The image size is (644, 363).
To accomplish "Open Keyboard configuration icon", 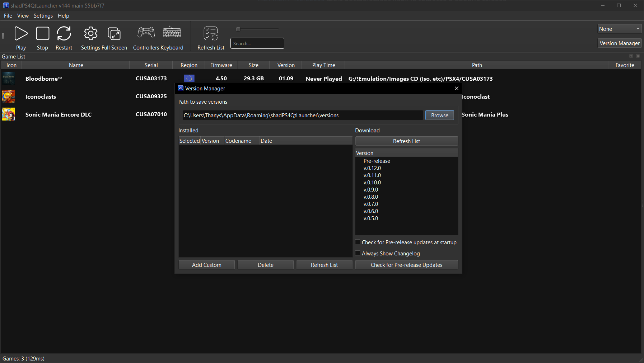I will pyautogui.click(x=172, y=33).
